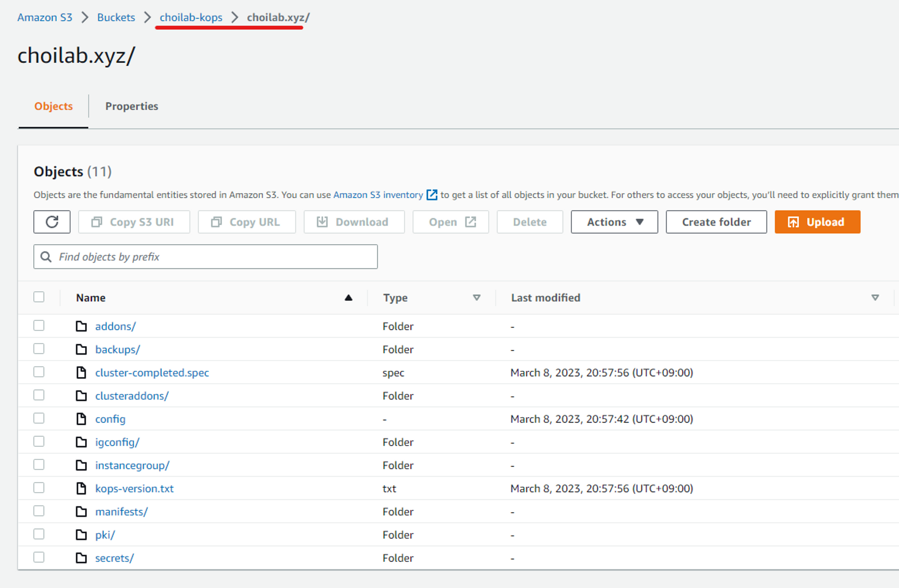Select the Objects tab
The width and height of the screenshot is (899, 588).
(53, 107)
